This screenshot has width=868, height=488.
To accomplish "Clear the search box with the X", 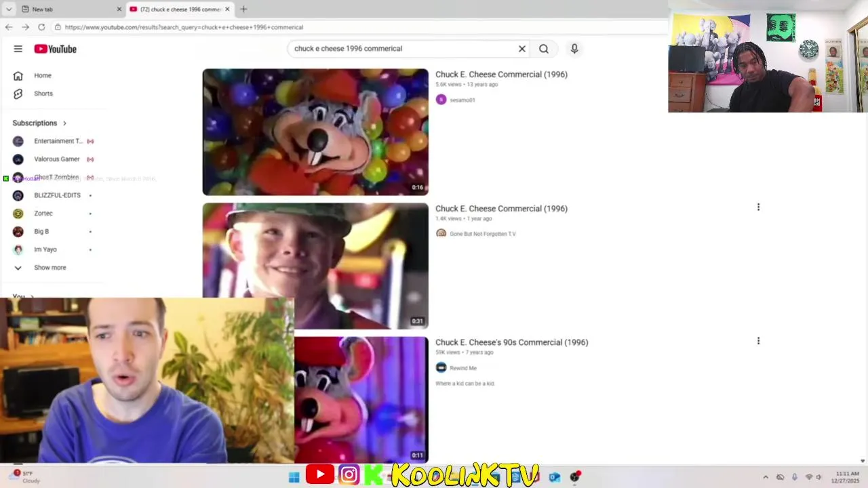I will coord(522,49).
